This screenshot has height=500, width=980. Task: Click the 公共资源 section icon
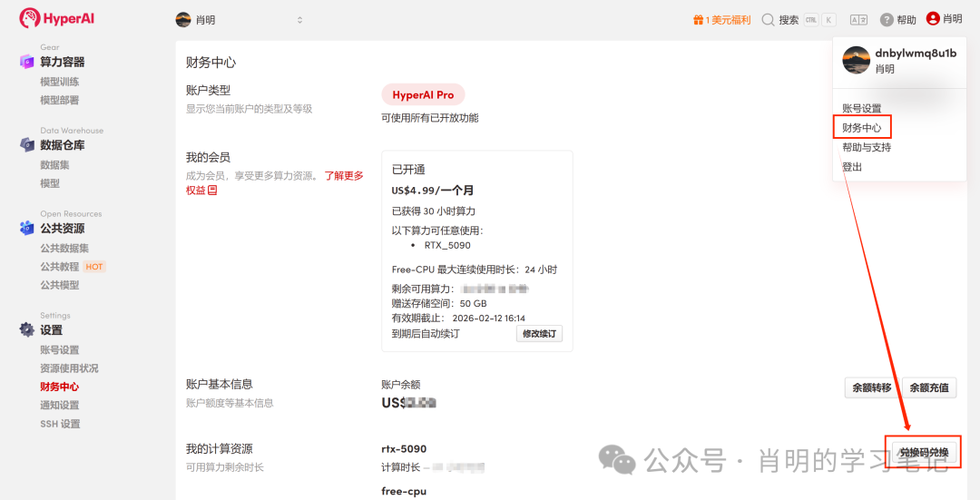tap(26, 229)
